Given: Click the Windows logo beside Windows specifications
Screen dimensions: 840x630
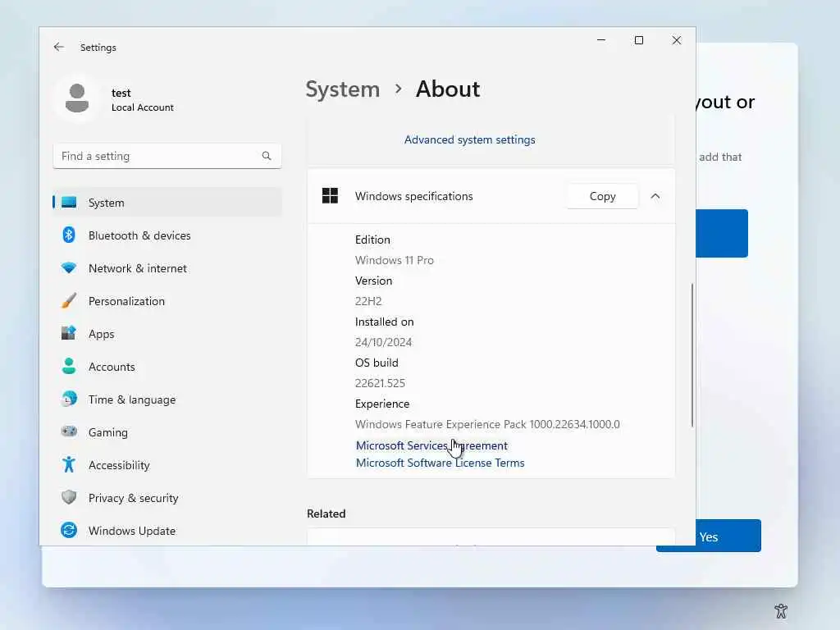Looking at the screenshot, I should click(x=330, y=196).
